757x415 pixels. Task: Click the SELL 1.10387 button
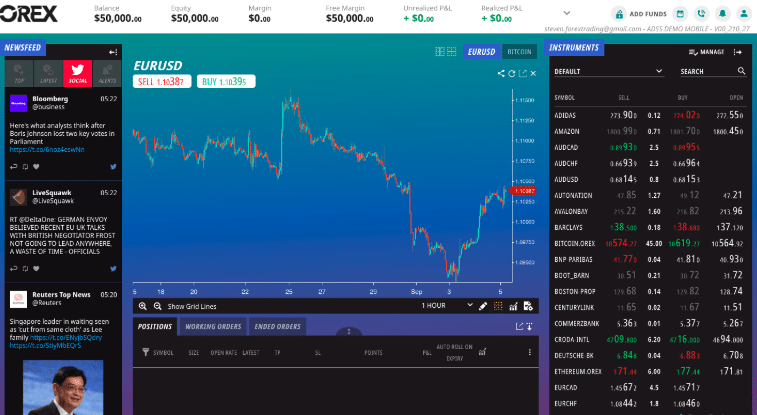(x=162, y=82)
